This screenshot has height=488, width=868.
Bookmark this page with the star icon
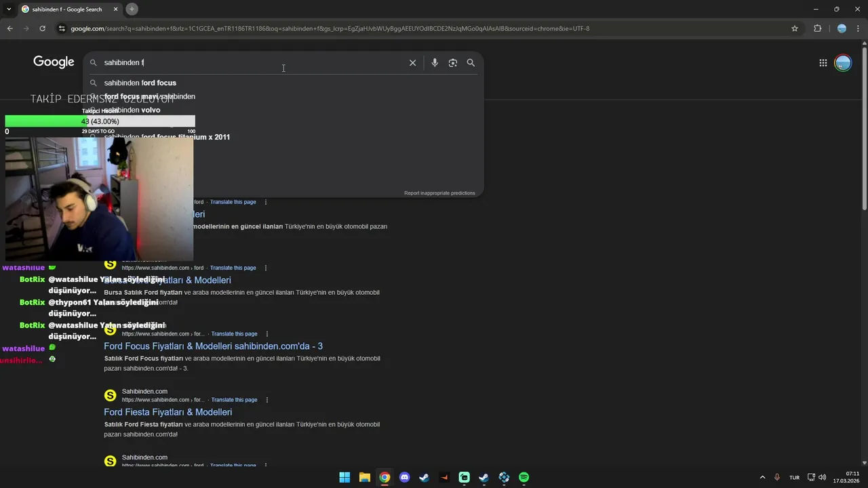coord(795,28)
